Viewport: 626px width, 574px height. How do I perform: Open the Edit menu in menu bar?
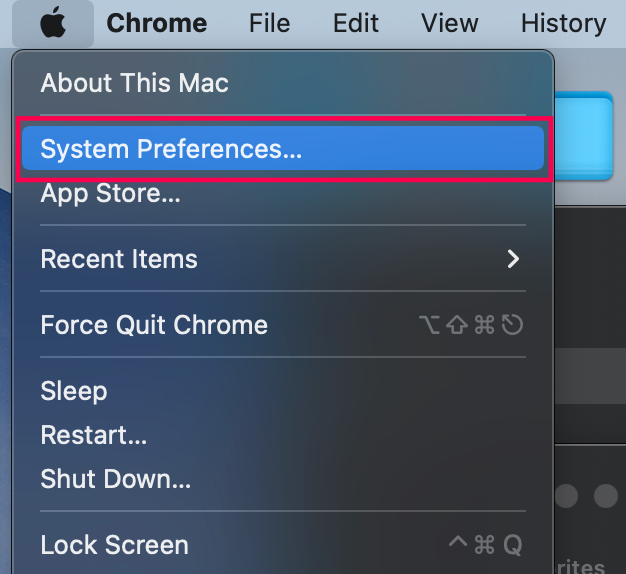point(355,23)
